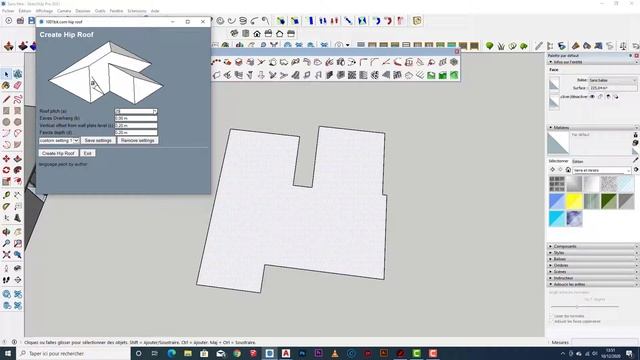
Task: Click the Save disk icon
Action: pyautogui.click(x=31, y=20)
